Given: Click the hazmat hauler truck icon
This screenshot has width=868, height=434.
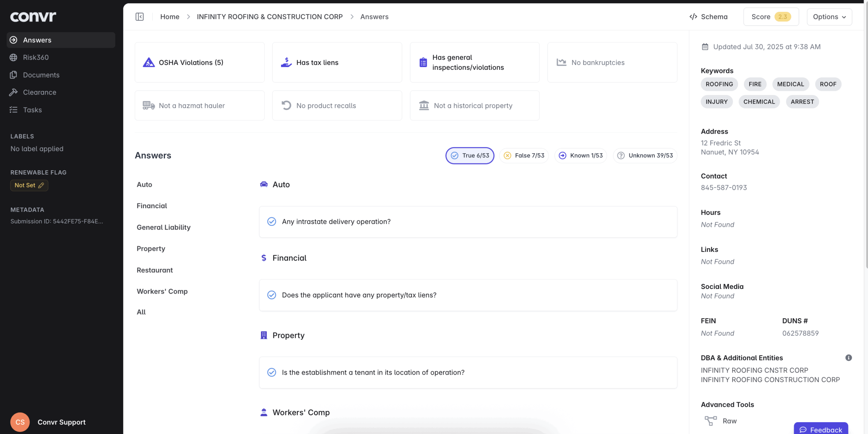Looking at the screenshot, I should [x=149, y=105].
